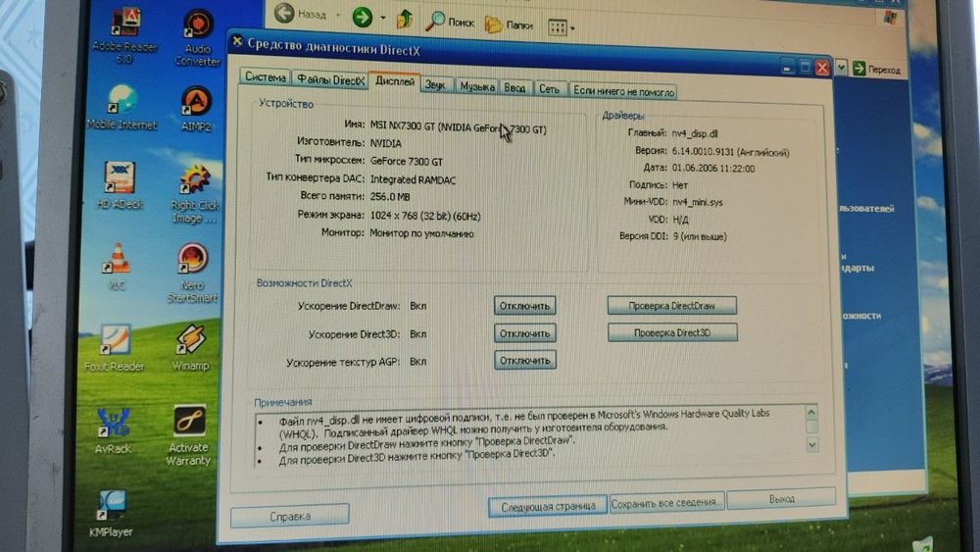980x552 pixels.
Task: Click Следующая страница button
Action: pyautogui.click(x=548, y=506)
